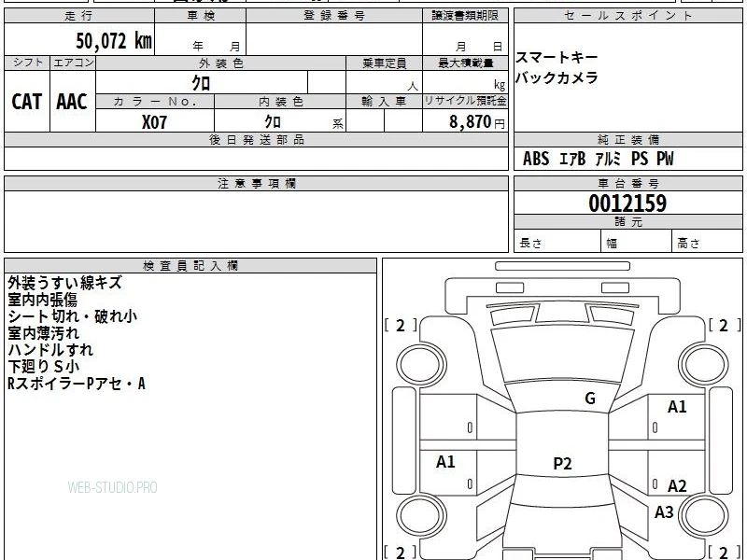Click the 最大積載量 header
This screenshot has width=747, height=560.
[x=465, y=63]
